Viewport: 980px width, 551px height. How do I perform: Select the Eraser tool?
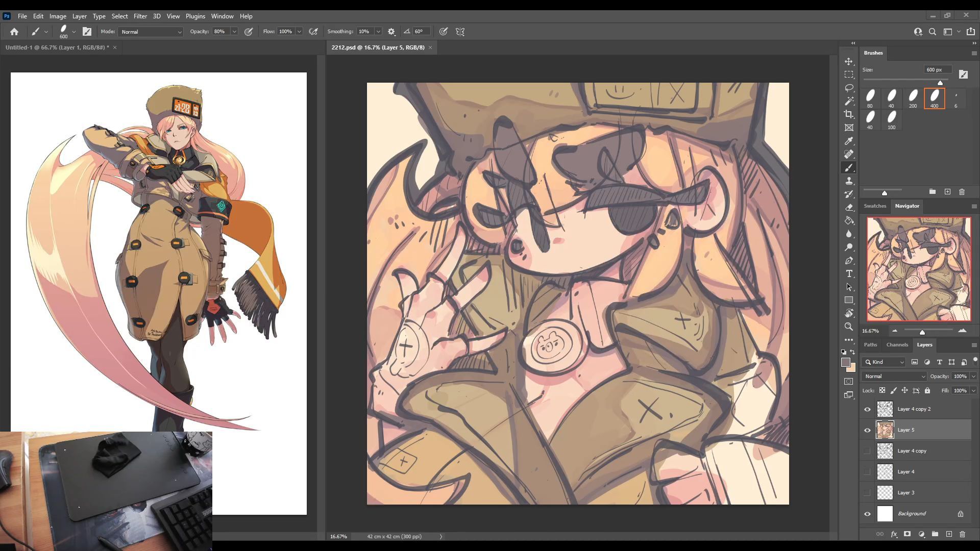(849, 208)
